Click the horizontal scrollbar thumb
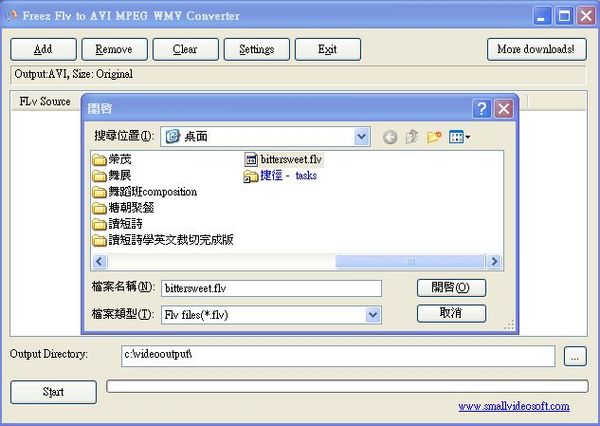 [x=410, y=261]
